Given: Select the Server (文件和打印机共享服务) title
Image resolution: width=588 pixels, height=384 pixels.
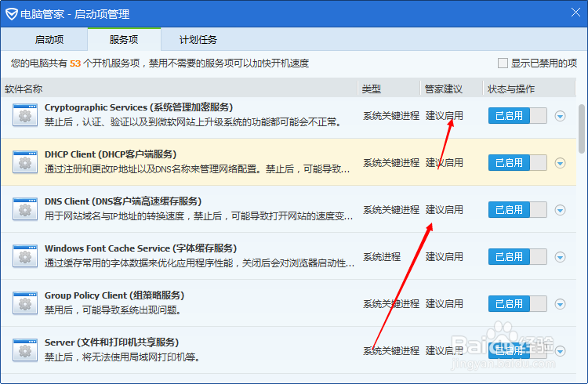Looking at the screenshot, I should 112,342.
